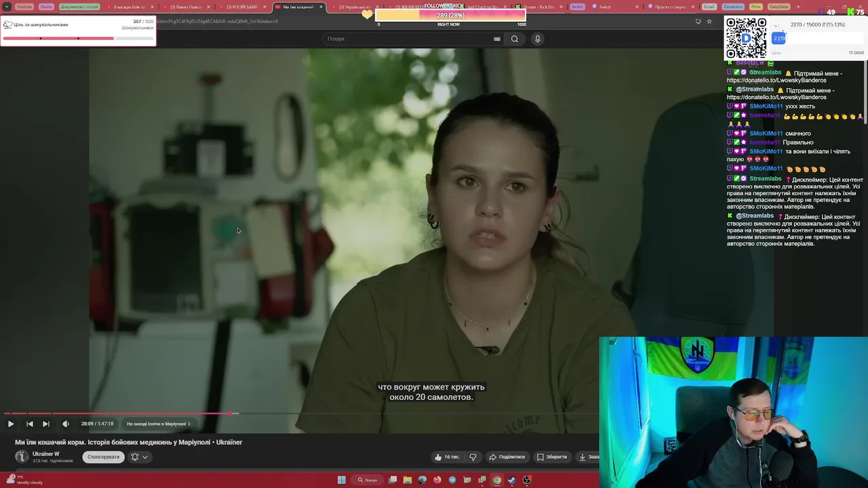Skip to the previous video
Viewport: 868px width, 488px height.
[x=29, y=424]
